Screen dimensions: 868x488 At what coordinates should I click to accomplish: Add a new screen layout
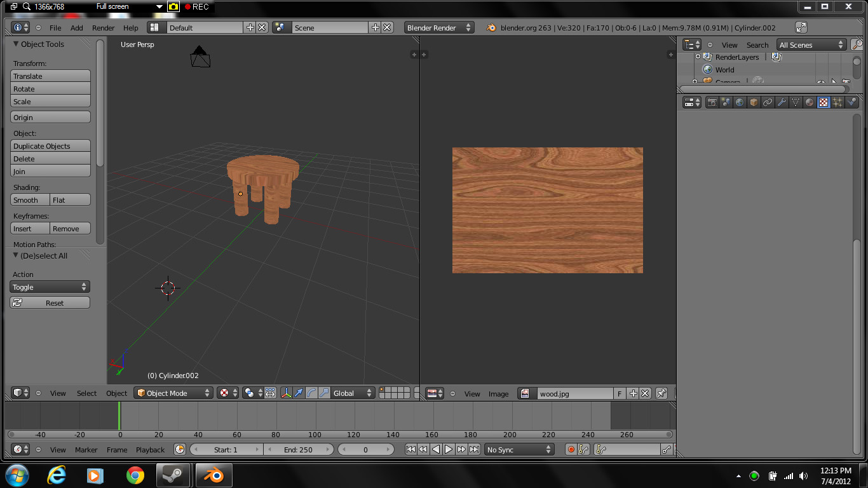pyautogui.click(x=250, y=27)
